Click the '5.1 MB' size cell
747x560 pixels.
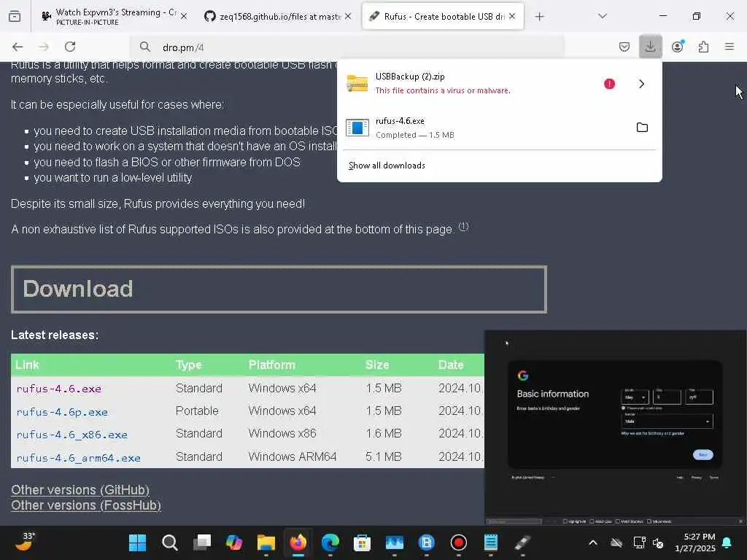[383, 456]
